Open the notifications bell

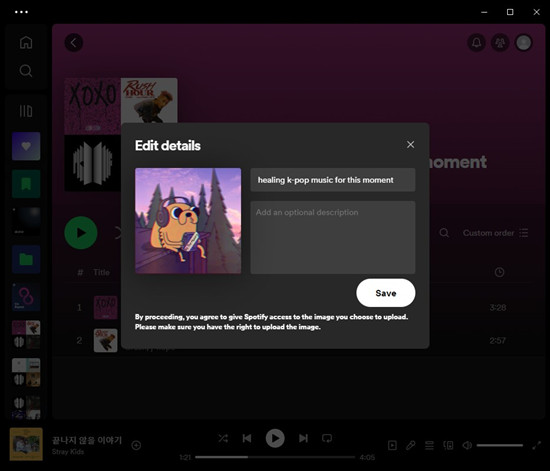pos(476,43)
